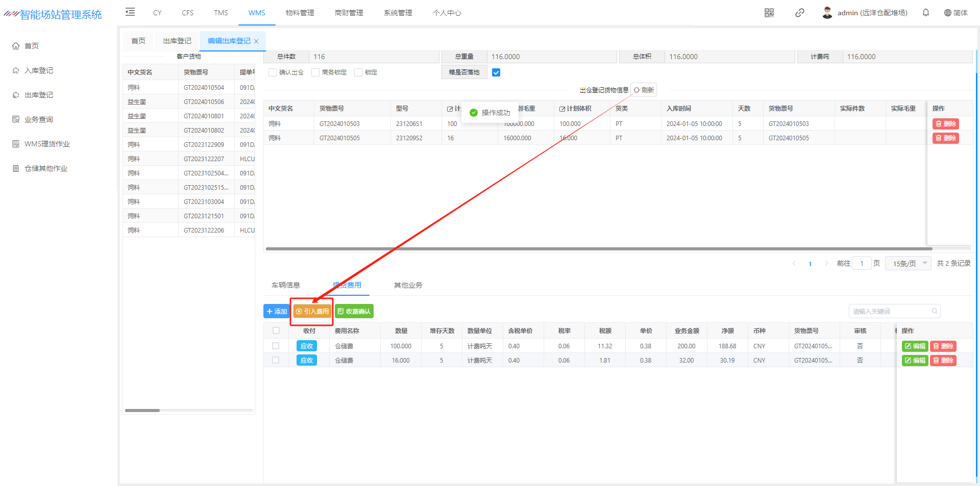Click the green 收费确认 button
980x486 pixels.
pos(354,311)
